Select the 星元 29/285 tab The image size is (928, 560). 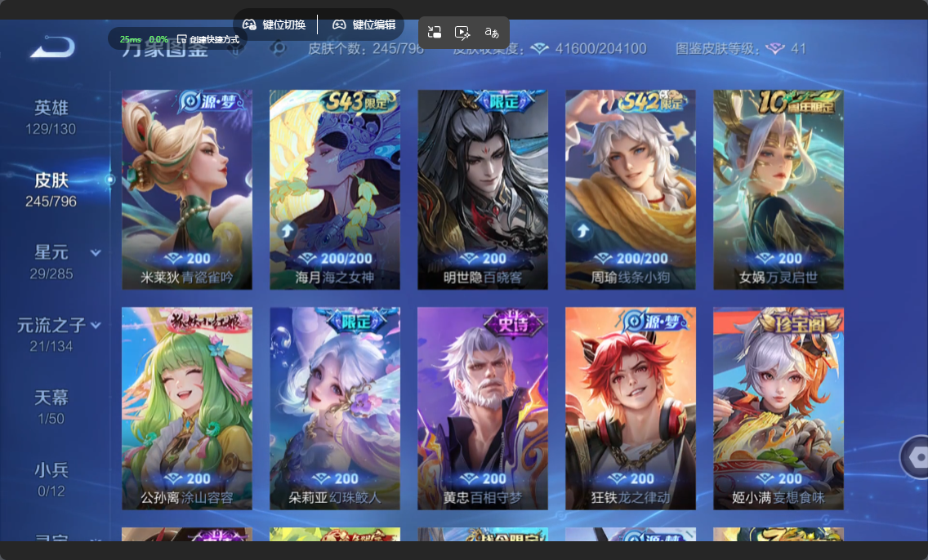click(x=51, y=262)
